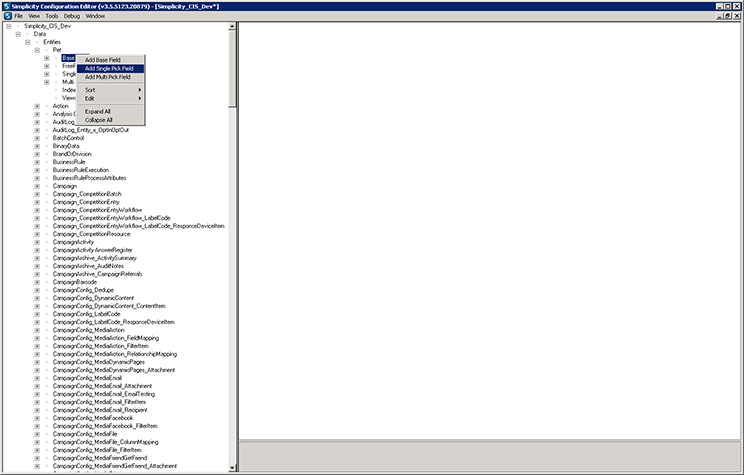Collapse the Simplicity_CIS_Dev root node
Viewport: 744px width, 475px height.
click(9, 27)
